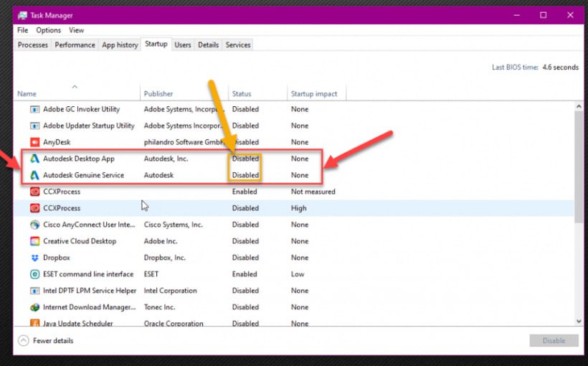
Task: Sort by the Publisher column header
Action: (158, 94)
